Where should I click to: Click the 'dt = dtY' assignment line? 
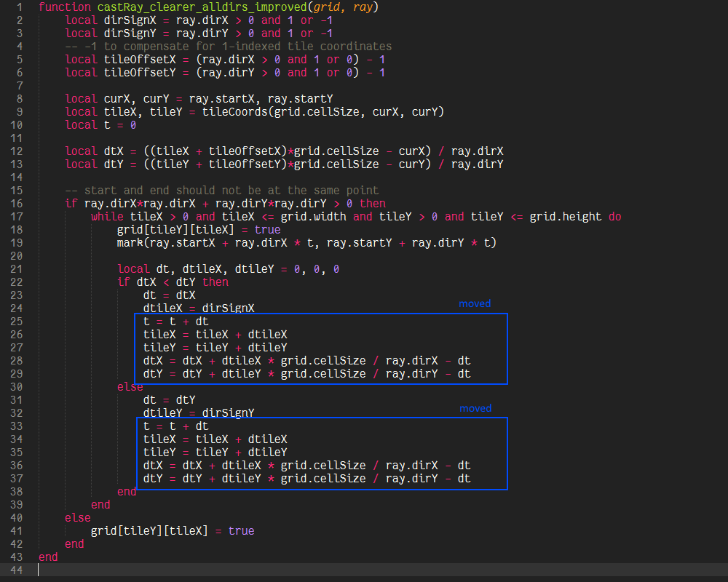pyautogui.click(x=169, y=400)
